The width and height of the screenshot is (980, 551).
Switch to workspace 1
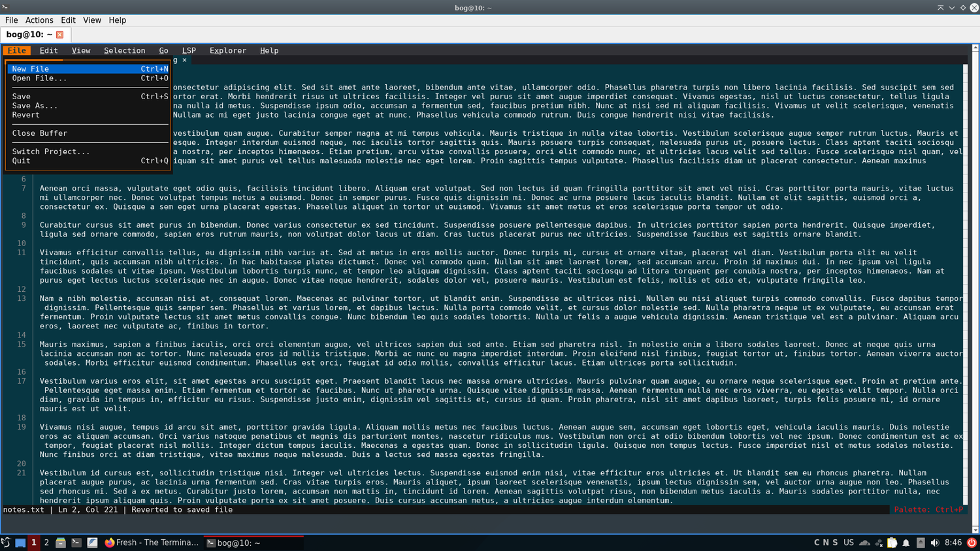pyautogui.click(x=33, y=543)
